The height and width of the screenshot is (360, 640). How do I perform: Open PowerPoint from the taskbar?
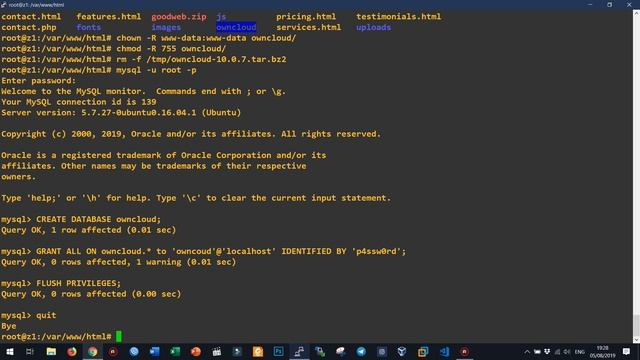click(x=196, y=351)
